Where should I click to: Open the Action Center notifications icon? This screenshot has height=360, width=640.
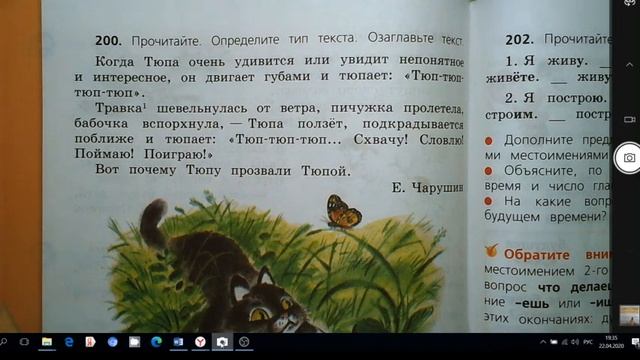point(635,342)
